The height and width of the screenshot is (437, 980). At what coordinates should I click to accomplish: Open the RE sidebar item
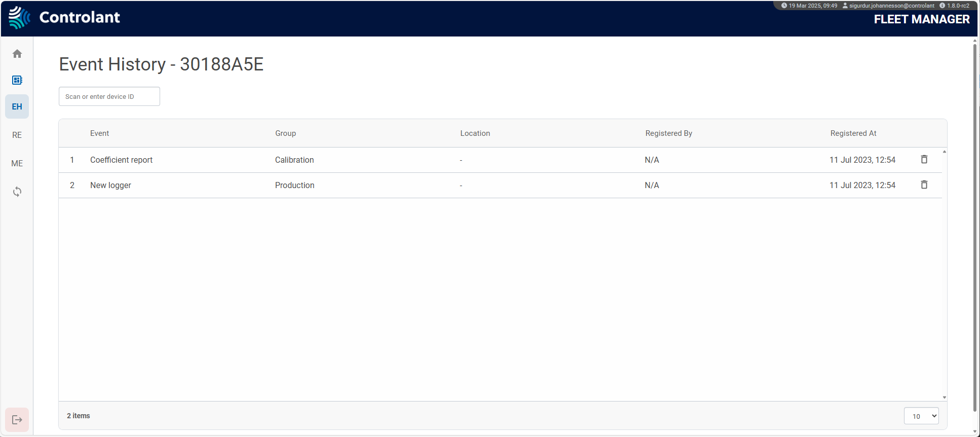click(x=17, y=135)
